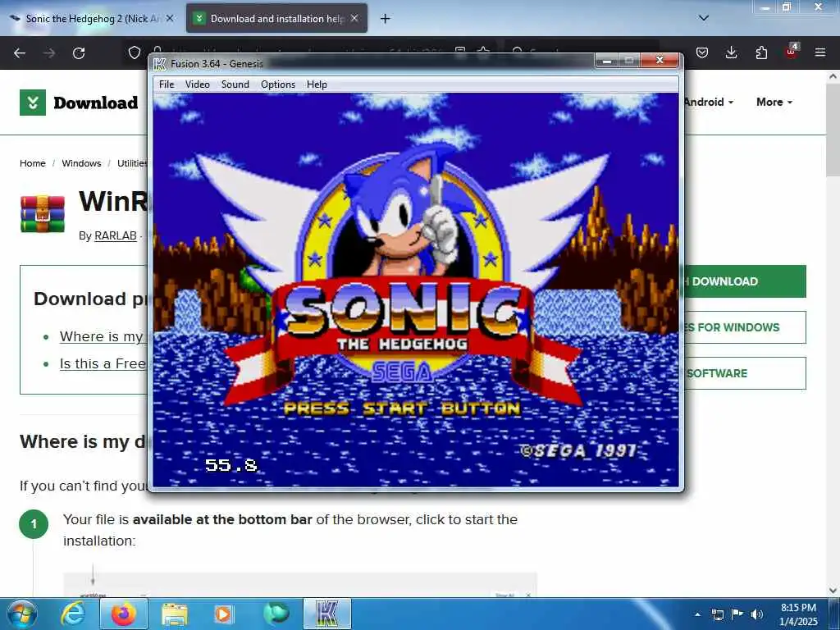Click the WinRAR product icon

(x=43, y=214)
